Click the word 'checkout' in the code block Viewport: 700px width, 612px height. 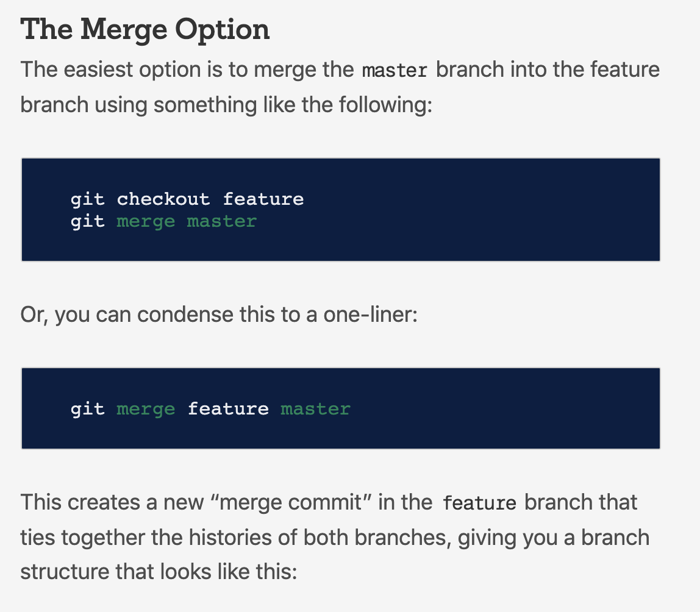(x=163, y=199)
